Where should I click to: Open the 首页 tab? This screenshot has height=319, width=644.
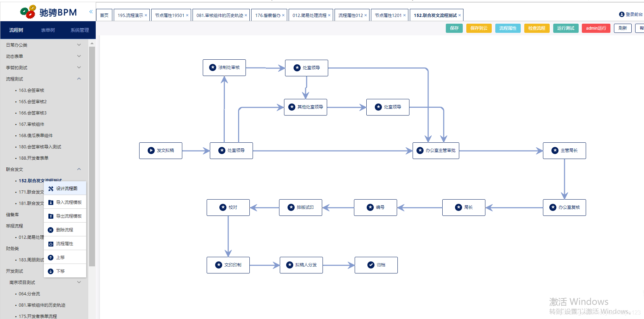(104, 15)
